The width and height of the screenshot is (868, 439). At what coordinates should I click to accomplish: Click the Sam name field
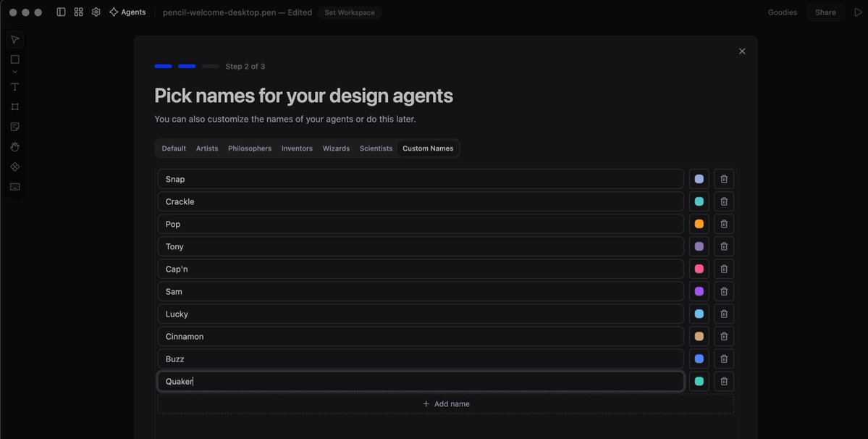click(x=421, y=291)
